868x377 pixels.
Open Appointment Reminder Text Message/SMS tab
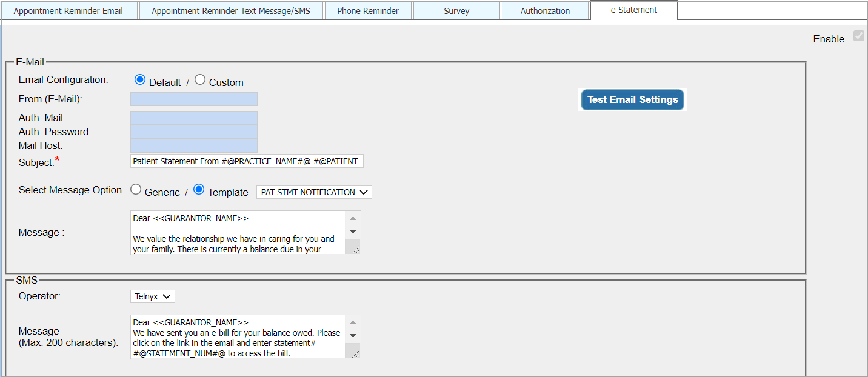231,11
